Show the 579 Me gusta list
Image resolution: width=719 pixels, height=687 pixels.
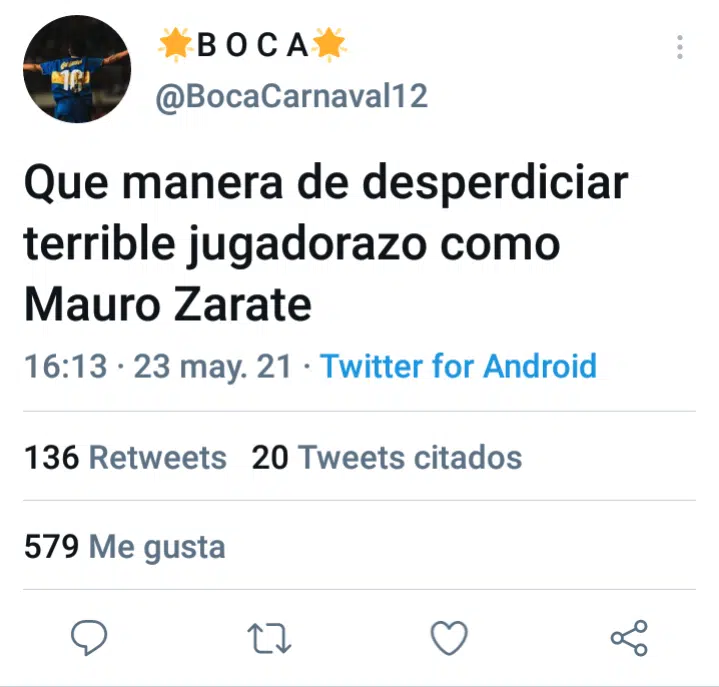click(124, 546)
